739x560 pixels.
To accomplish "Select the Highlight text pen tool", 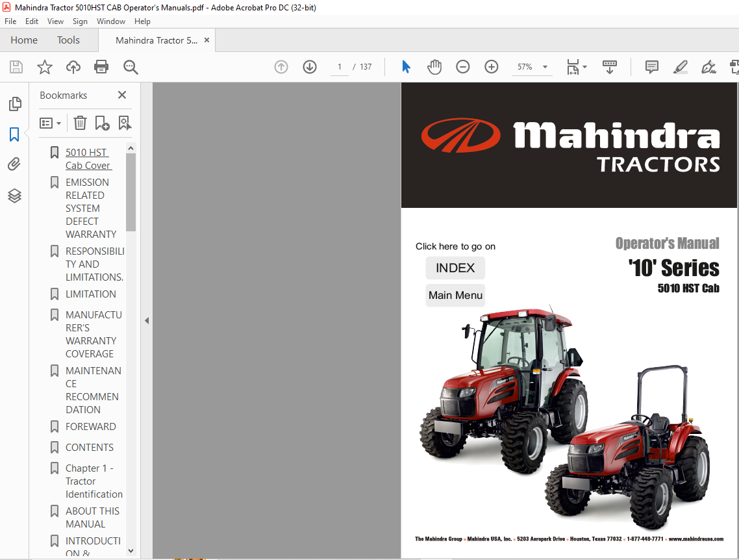I will tap(680, 67).
